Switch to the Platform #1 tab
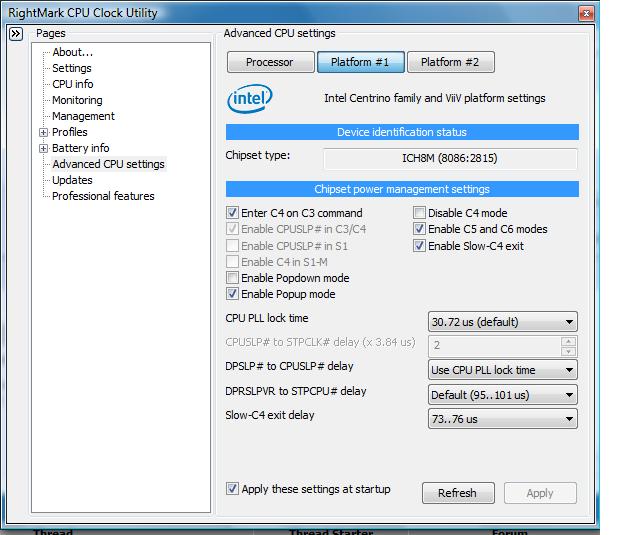 coord(361,62)
